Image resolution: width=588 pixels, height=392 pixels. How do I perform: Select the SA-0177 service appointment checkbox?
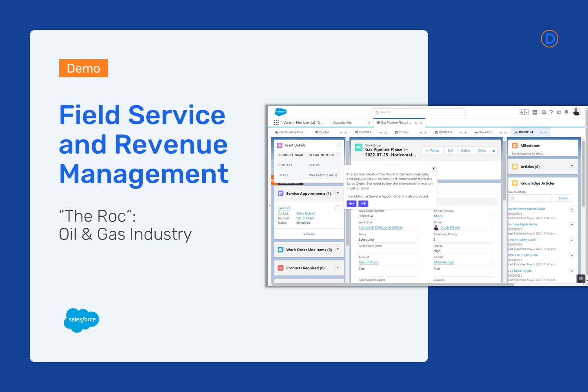[338, 208]
